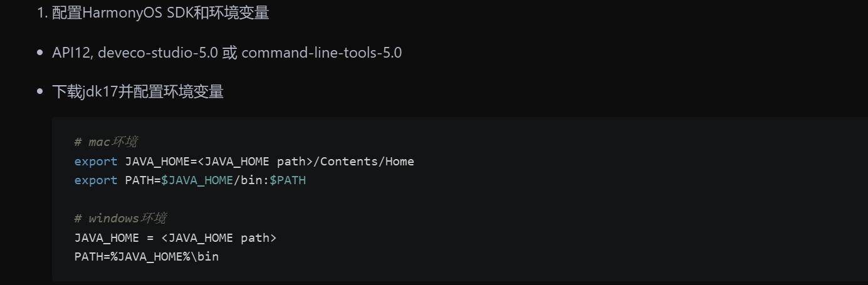Click the bullet dot before "下载jdk17"
The image size is (868, 285).
pos(40,92)
